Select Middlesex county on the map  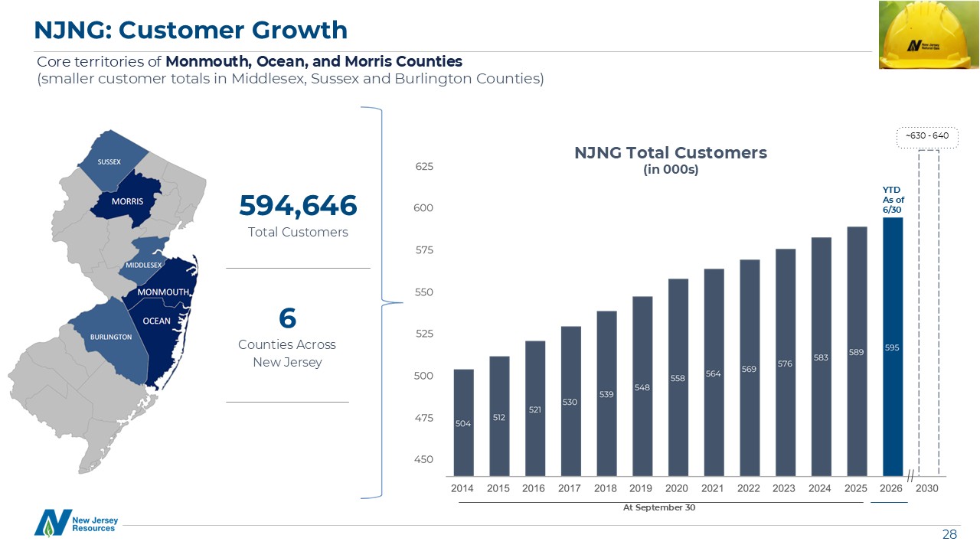coord(145,262)
